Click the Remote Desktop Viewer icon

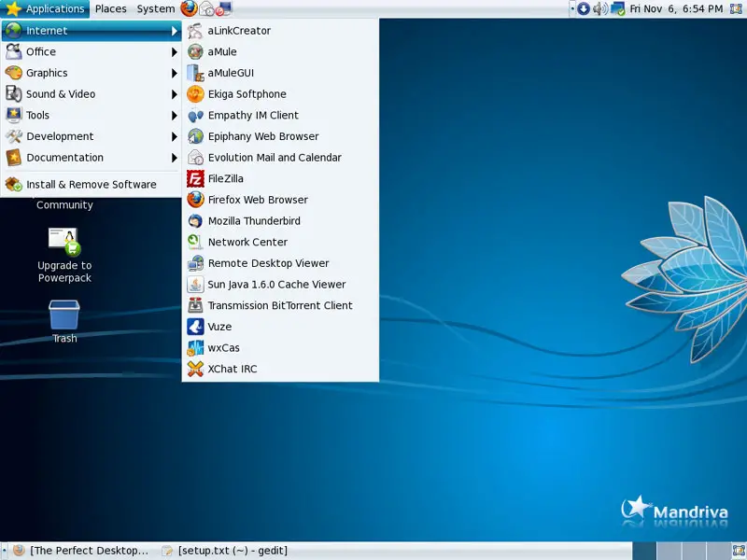click(195, 263)
